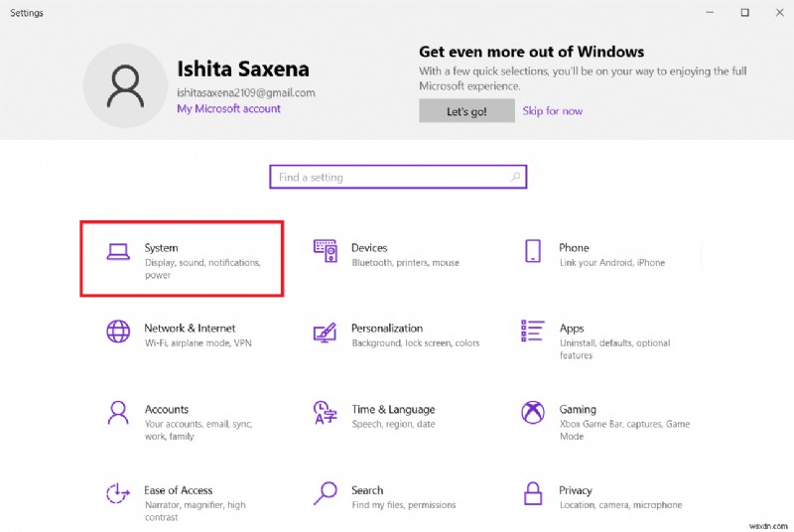Open System settings laptop icon
The height and width of the screenshot is (532, 794).
click(118, 252)
